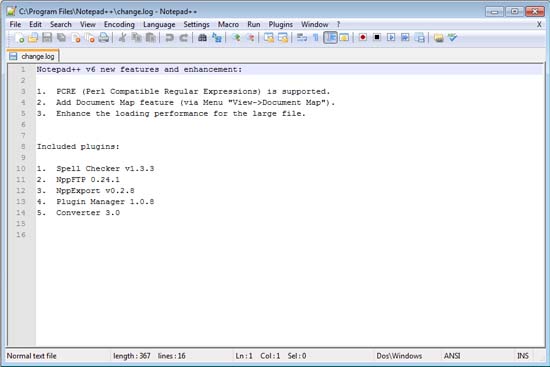This screenshot has width=550, height=367.
Task: Click the line about PCRE support
Action: pyautogui.click(x=183, y=92)
